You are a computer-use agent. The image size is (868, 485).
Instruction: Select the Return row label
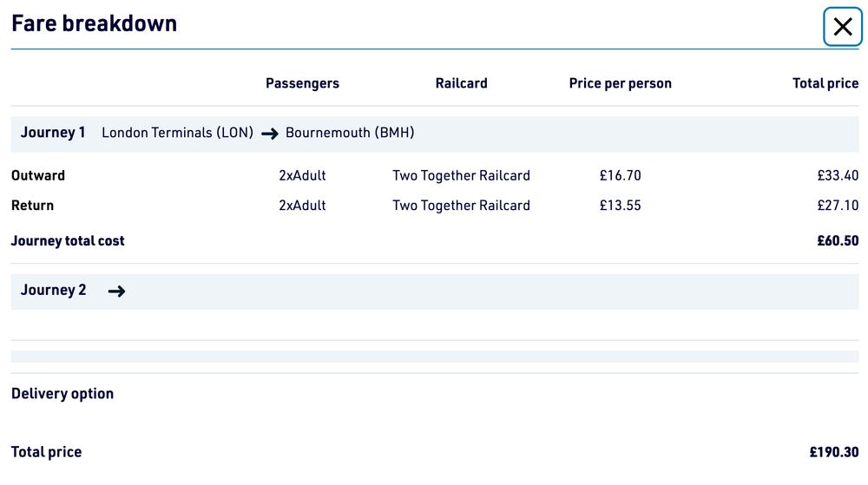(x=32, y=206)
